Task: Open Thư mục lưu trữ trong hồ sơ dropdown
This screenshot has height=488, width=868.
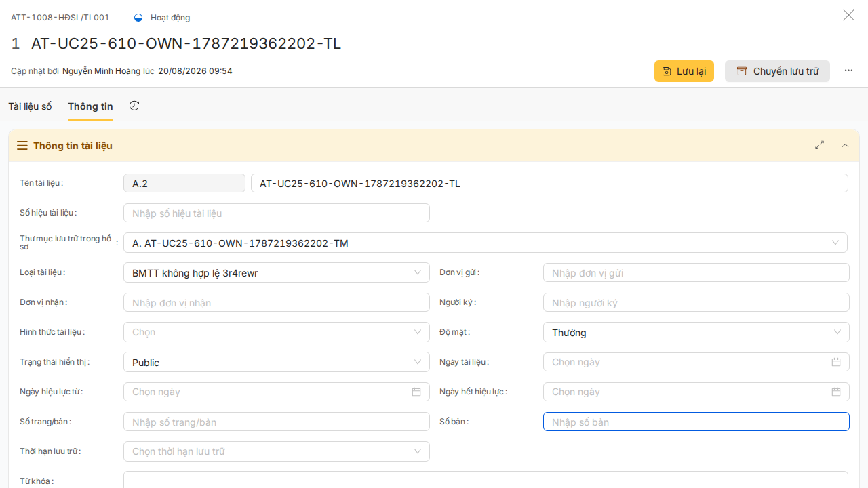Action: (486, 243)
